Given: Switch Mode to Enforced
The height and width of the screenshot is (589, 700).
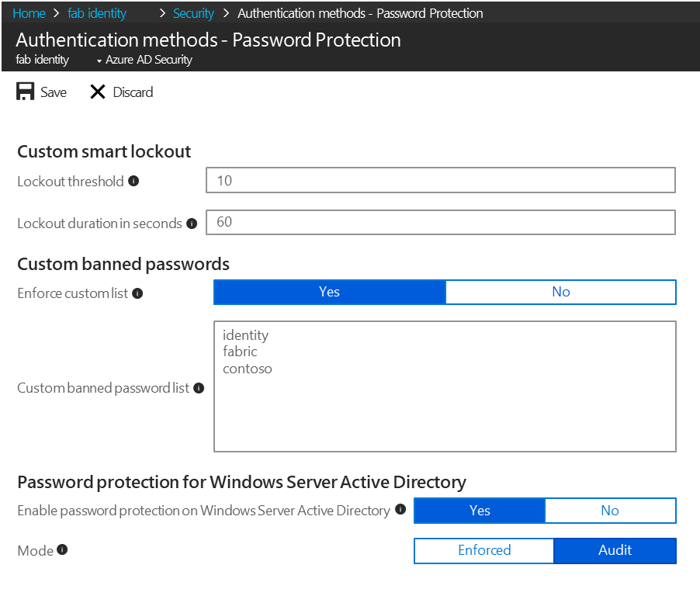Looking at the screenshot, I should pyautogui.click(x=484, y=551).
